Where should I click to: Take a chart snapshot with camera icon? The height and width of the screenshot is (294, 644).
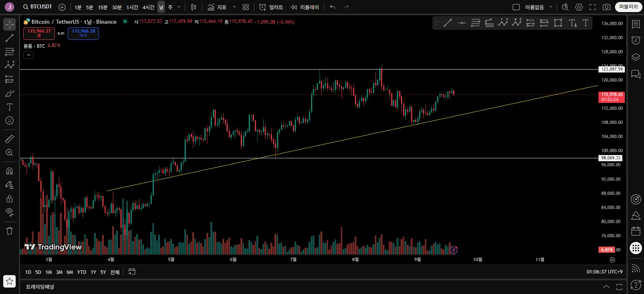pyautogui.click(x=607, y=7)
